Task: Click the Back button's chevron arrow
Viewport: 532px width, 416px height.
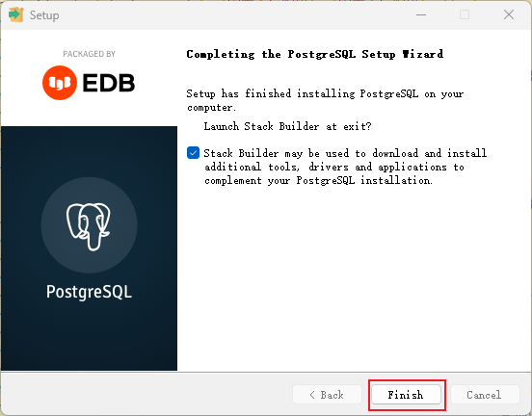Action: (x=312, y=395)
